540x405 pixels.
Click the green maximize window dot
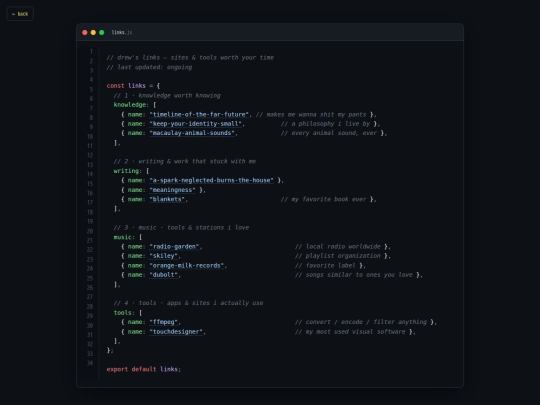102,32
